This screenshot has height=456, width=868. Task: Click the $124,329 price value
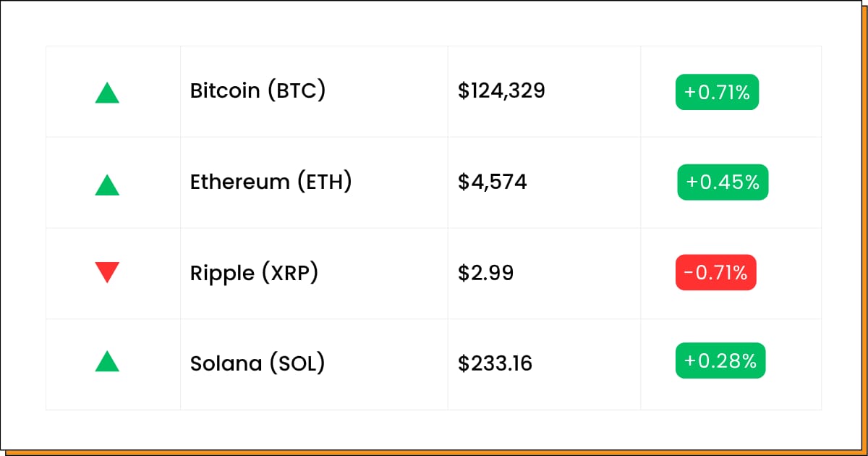point(501,91)
